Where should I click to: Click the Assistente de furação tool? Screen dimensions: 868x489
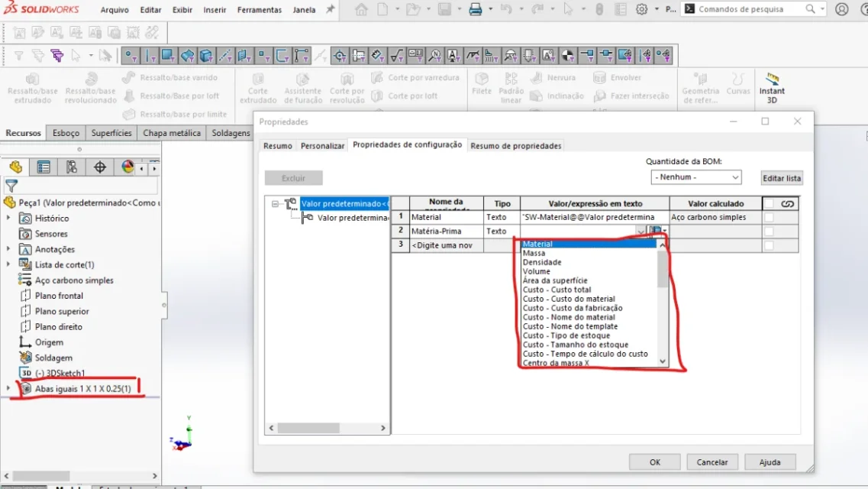(x=303, y=89)
